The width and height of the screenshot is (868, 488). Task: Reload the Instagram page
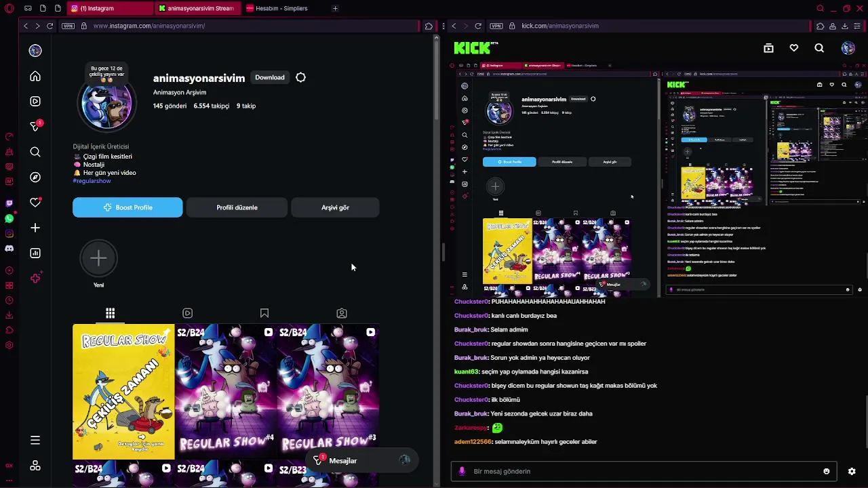coord(50,26)
